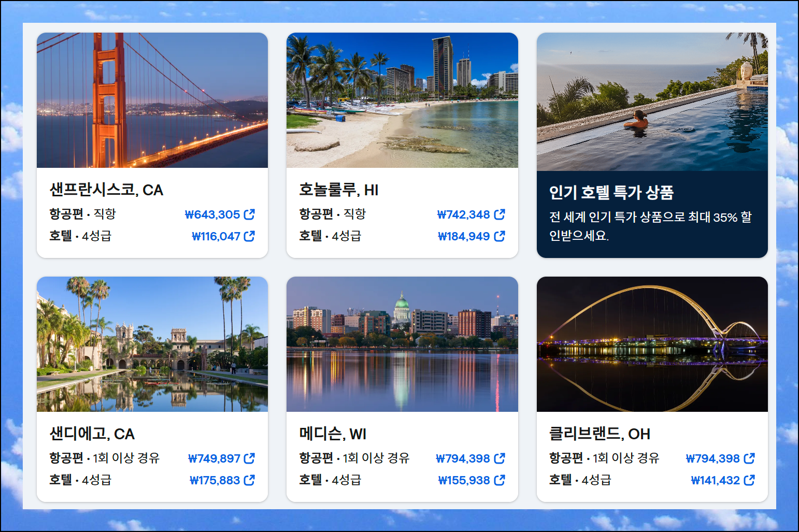This screenshot has width=799, height=532.
Task: Select 항공편 · 1회 이상 경유 in 클리브랜드 card
Action: tap(604, 458)
